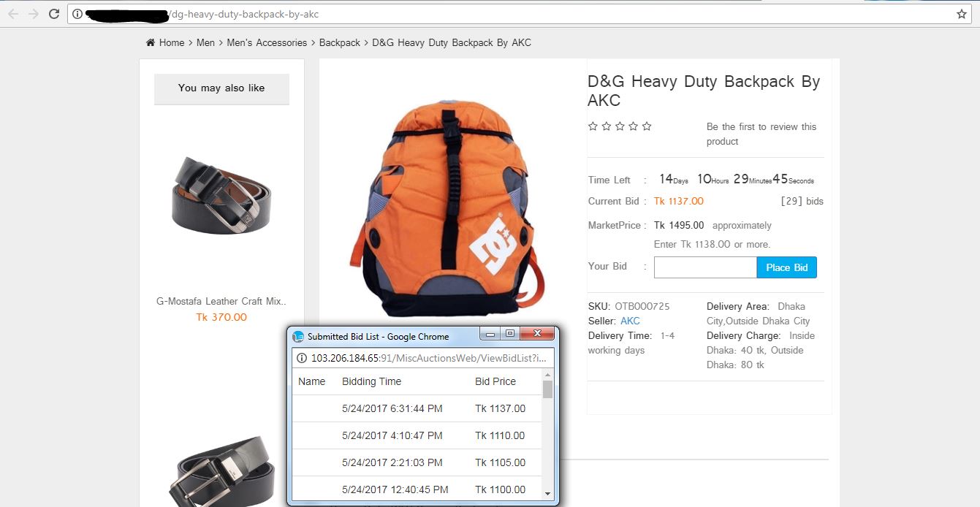The height and width of the screenshot is (507, 980).
Task: Click SKU value OTB000725
Action: tap(642, 306)
